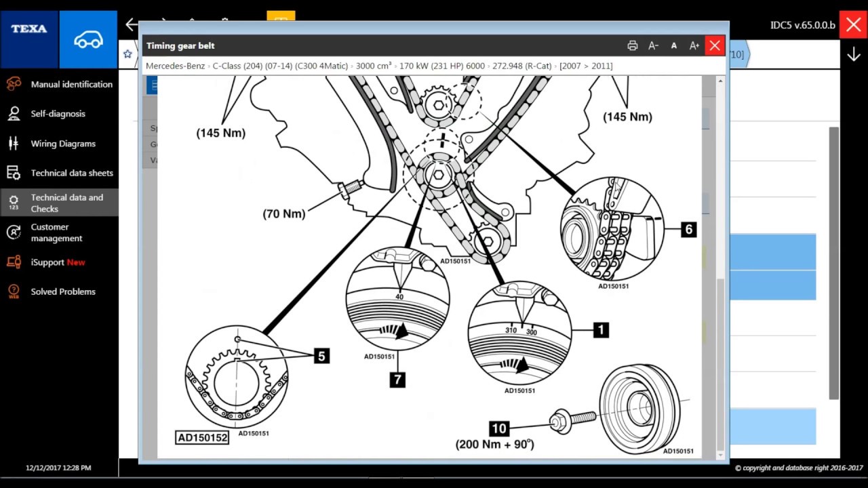868x488 pixels.
Task: Click the callout label 10 in diagram
Action: (498, 428)
